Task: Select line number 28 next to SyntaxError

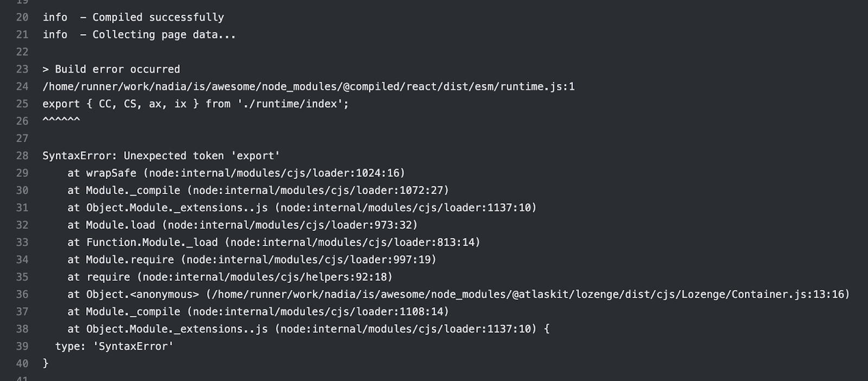Action: [x=22, y=156]
